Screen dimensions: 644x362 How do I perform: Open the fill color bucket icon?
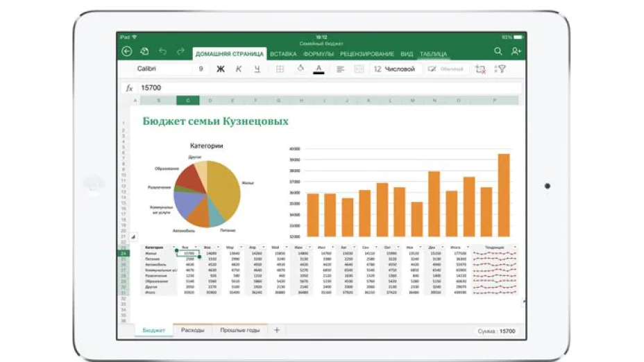tap(300, 69)
